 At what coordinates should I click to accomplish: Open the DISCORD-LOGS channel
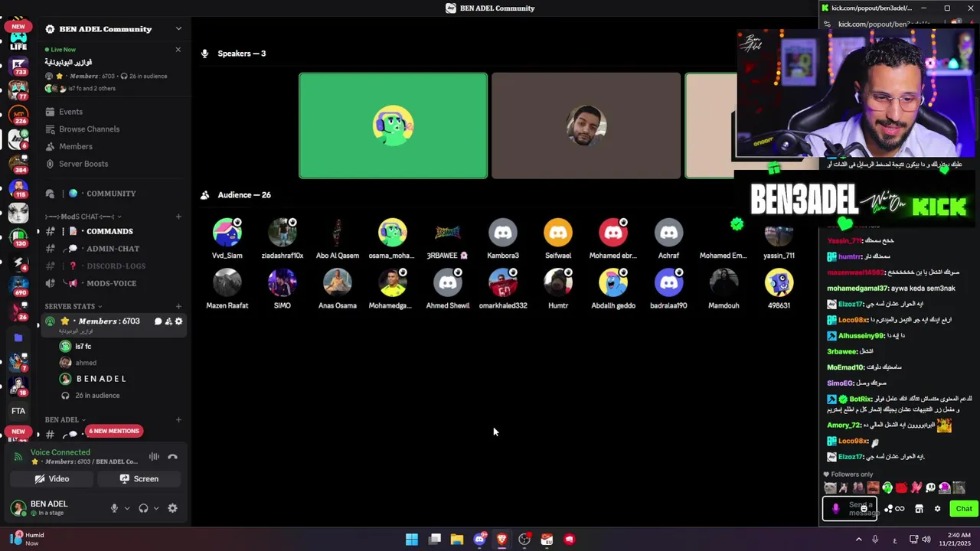[113, 266]
